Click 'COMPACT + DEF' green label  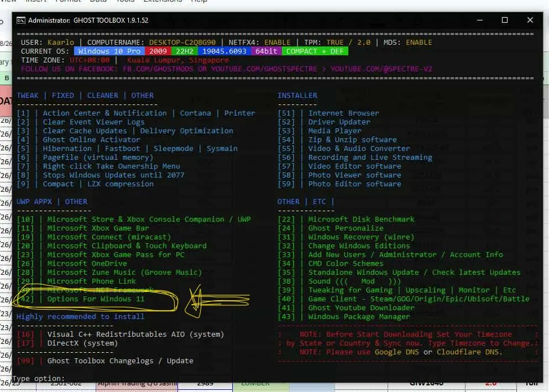point(315,51)
